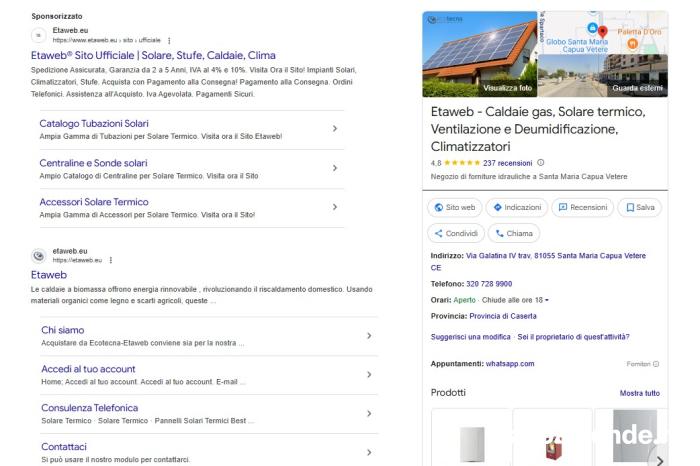The height and width of the screenshot is (466, 700).
Task: Open the Visualizza foto solar panel thumbnail
Action: click(480, 54)
